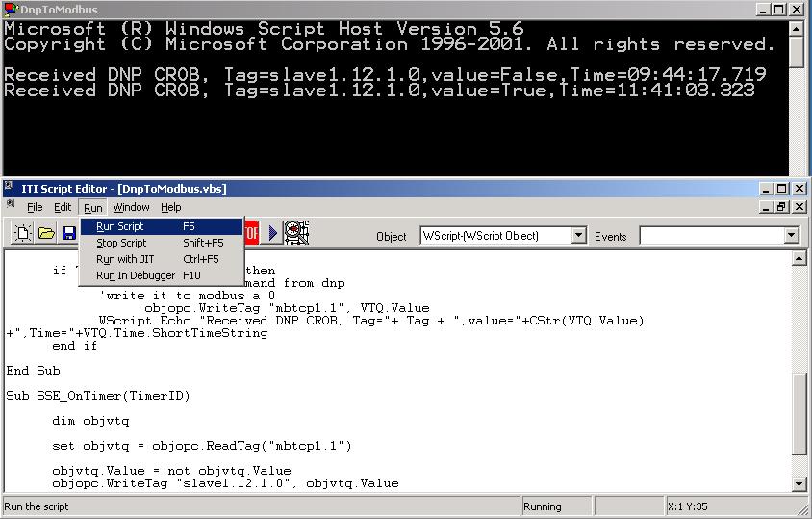Viewport: 812px width, 519px height.
Task: Minimize the DnpToModbus console window
Action: point(763,10)
